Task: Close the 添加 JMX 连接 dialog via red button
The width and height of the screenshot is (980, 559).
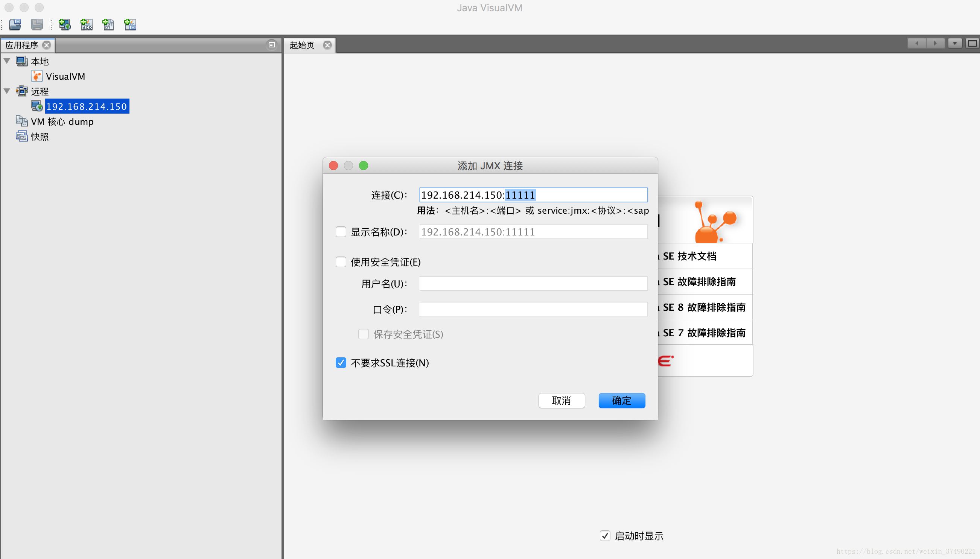Action: click(x=333, y=166)
